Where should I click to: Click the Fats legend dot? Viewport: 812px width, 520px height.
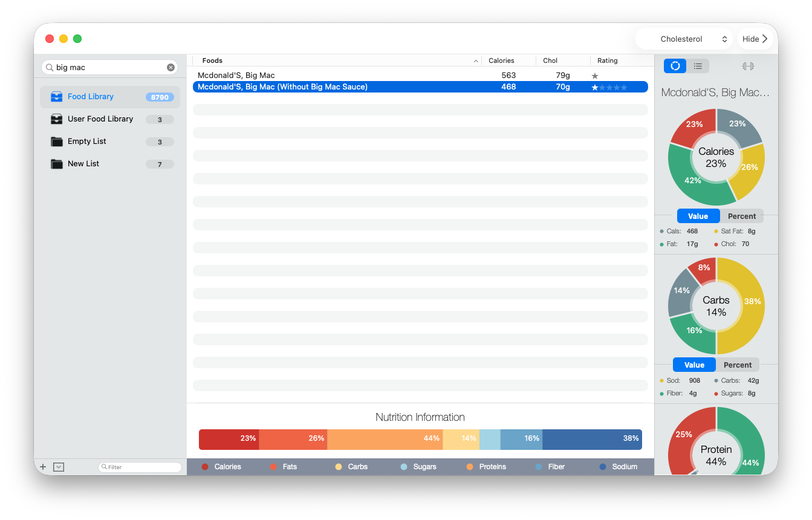pyautogui.click(x=273, y=467)
